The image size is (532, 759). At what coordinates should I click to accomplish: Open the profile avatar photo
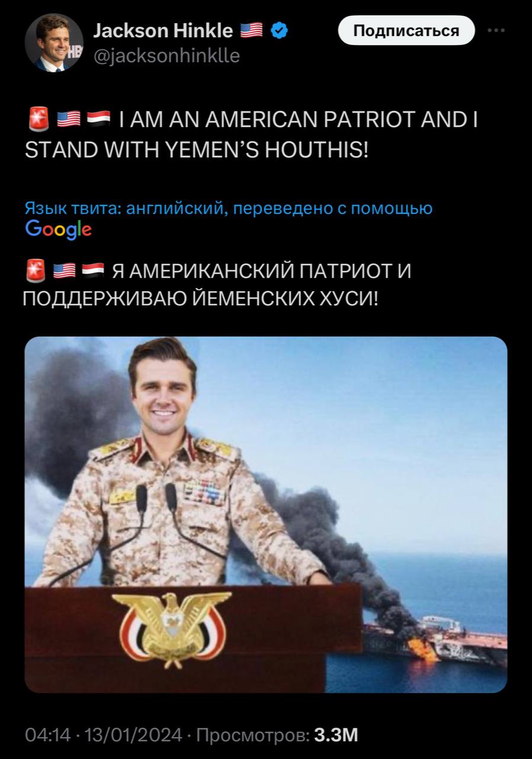point(55,42)
